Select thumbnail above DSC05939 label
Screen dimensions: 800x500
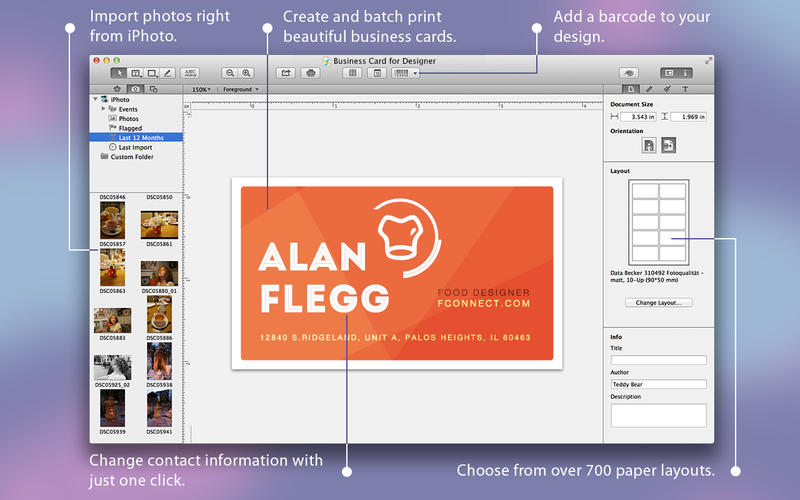(112, 408)
